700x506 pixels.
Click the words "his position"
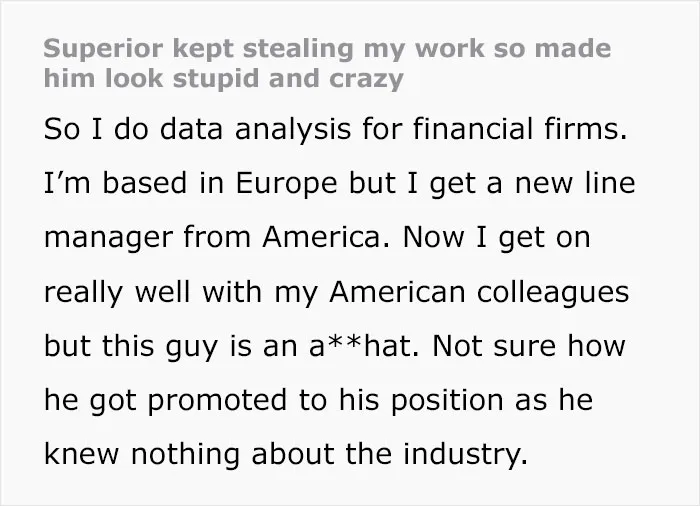[421, 401]
